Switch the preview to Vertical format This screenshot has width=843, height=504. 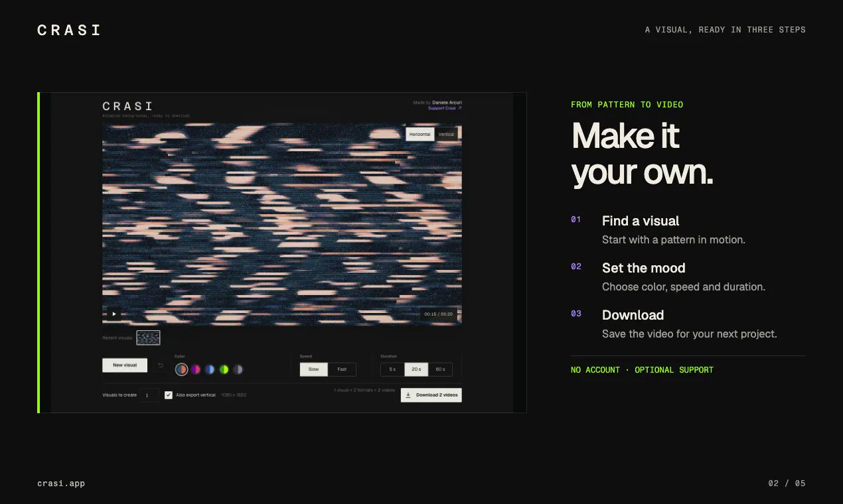click(446, 134)
